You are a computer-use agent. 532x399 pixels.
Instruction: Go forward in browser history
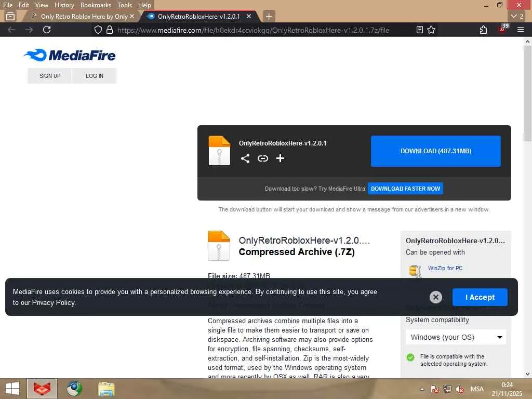click(x=29, y=30)
